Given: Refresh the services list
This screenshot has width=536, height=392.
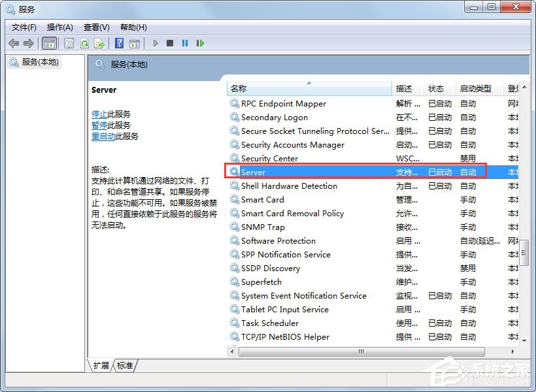Looking at the screenshot, I should [x=84, y=43].
